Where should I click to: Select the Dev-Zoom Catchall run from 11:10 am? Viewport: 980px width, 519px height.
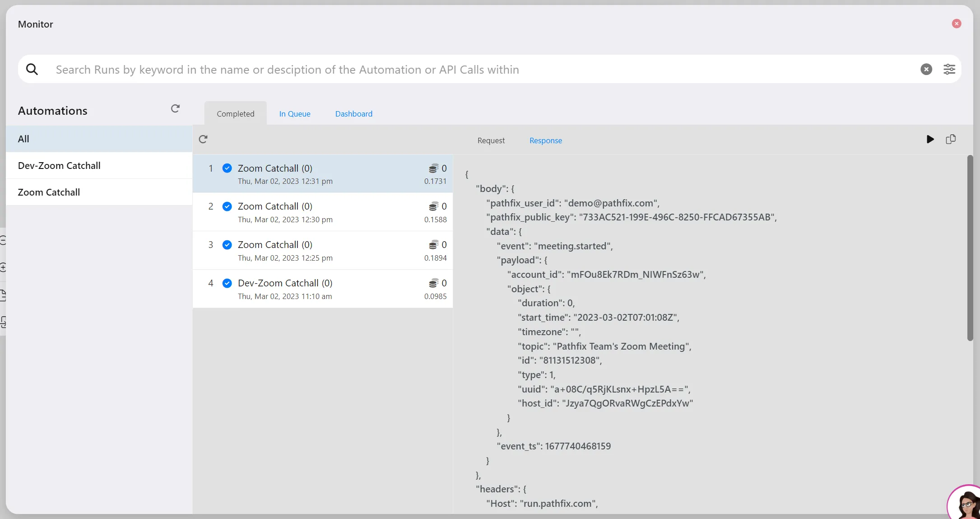323,289
